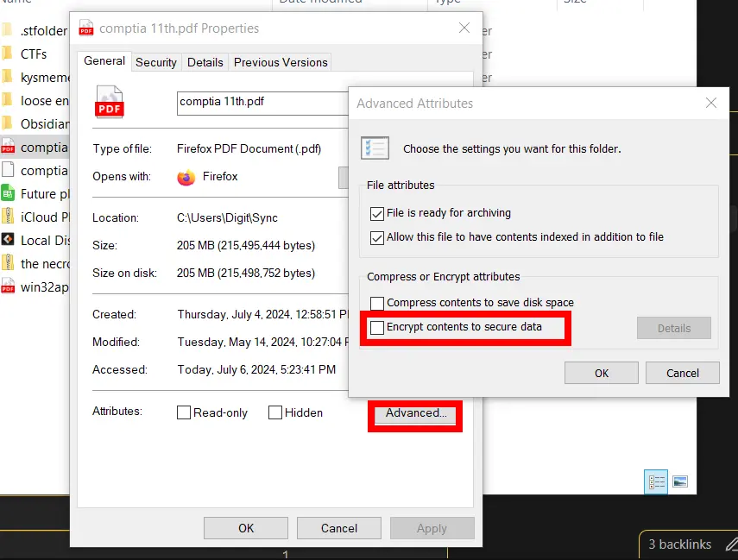This screenshot has height=560, width=738.
Task: Click the pencil icon next to backlinks
Action: [731, 544]
